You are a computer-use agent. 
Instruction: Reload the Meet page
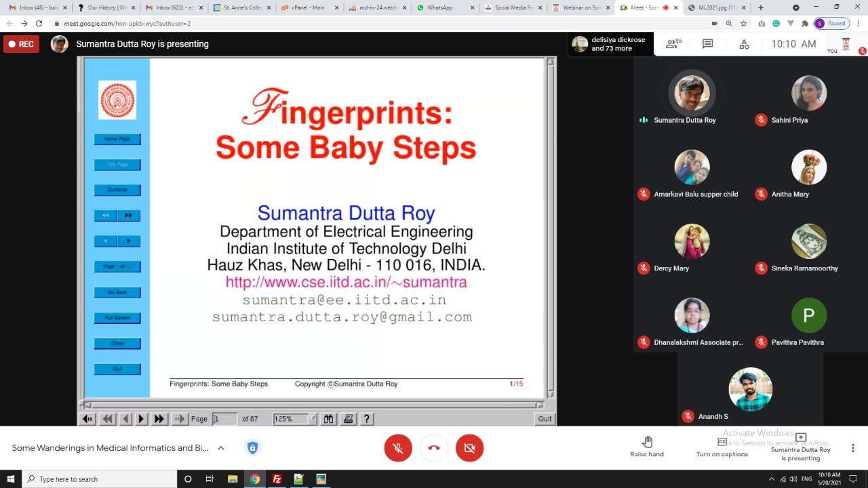[39, 23]
